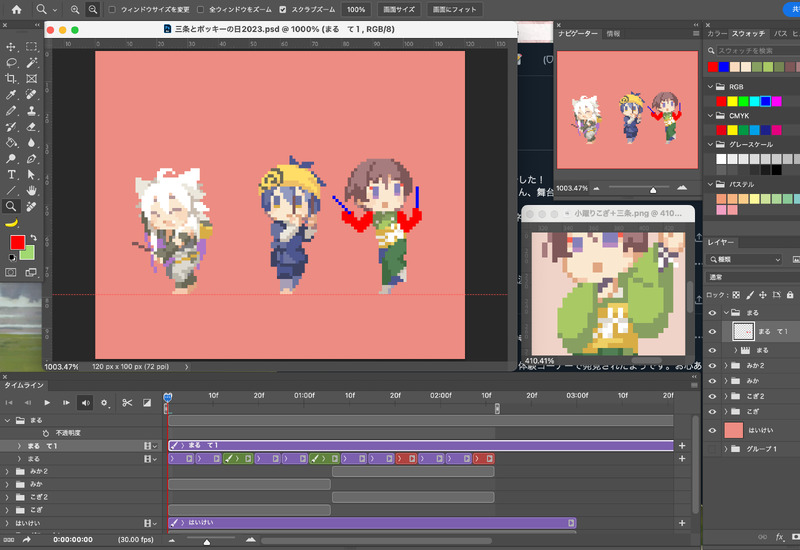800x550 pixels.
Task: Expand the グループ 1 layer group
Action: click(726, 449)
